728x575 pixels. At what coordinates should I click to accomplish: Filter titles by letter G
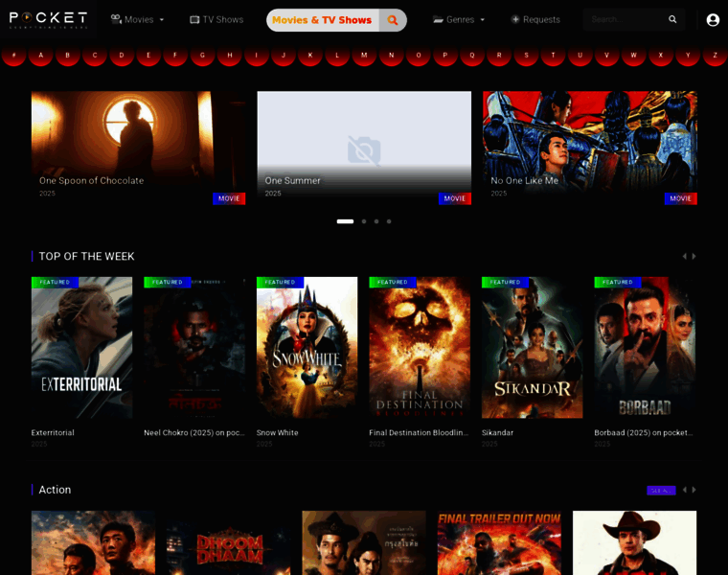(x=202, y=55)
